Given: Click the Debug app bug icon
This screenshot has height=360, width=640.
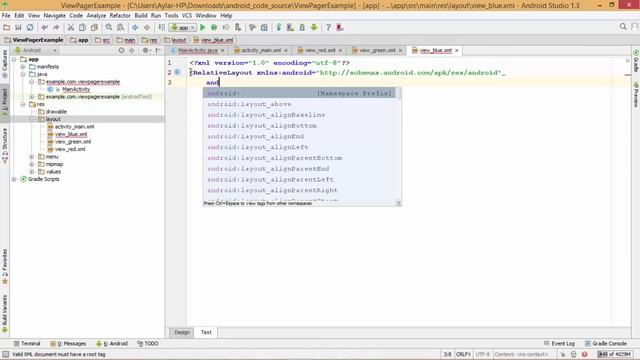Looking at the screenshot, I should 214,27.
